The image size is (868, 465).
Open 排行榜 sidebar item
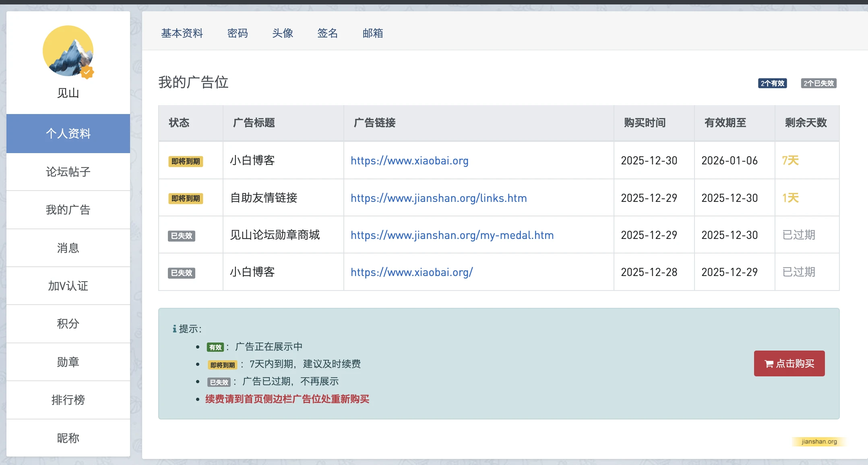coord(68,400)
